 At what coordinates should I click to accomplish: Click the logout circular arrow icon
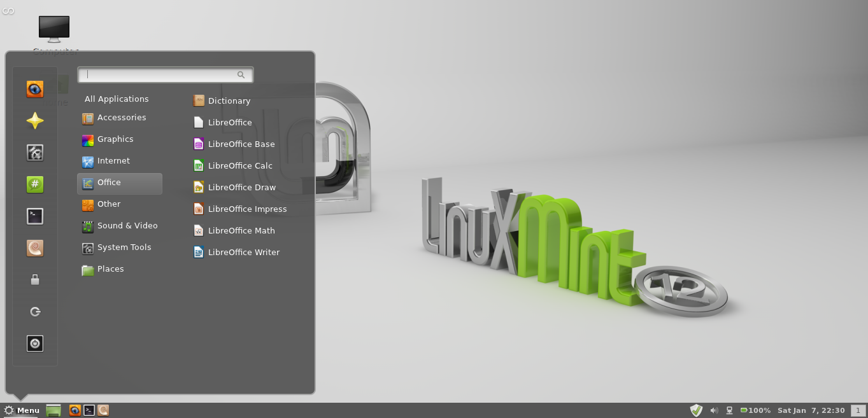click(35, 312)
